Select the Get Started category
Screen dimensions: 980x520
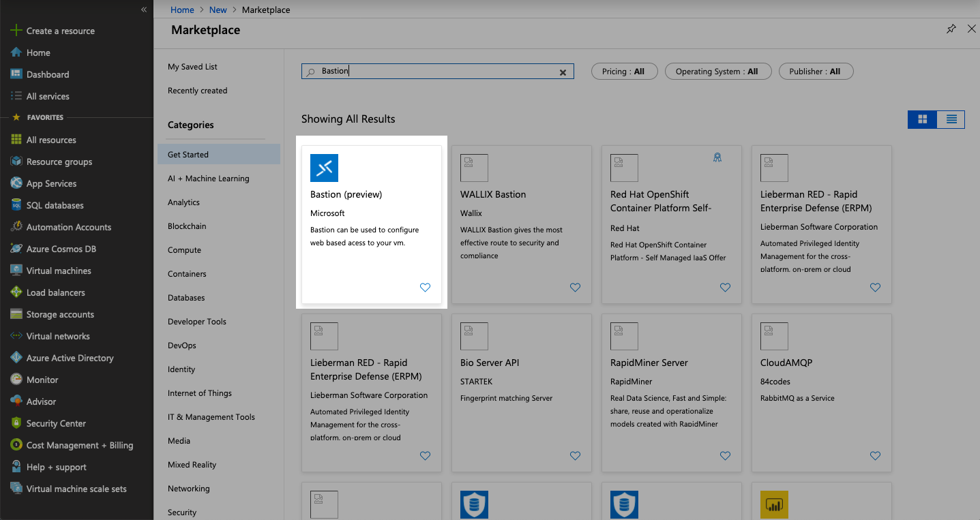tap(219, 155)
